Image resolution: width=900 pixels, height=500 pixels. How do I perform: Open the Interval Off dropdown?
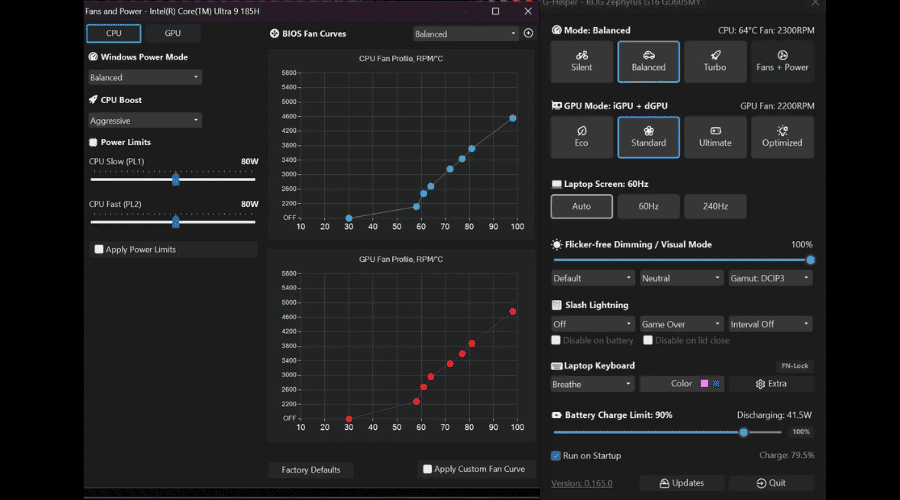(770, 324)
